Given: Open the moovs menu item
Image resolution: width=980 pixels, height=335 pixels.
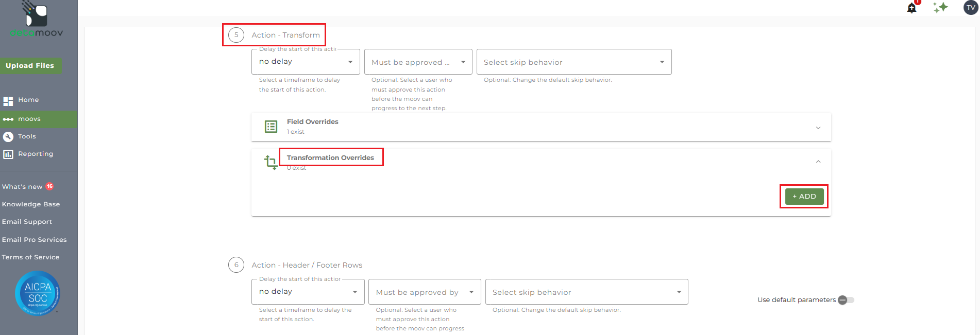Looking at the screenshot, I should click(29, 119).
